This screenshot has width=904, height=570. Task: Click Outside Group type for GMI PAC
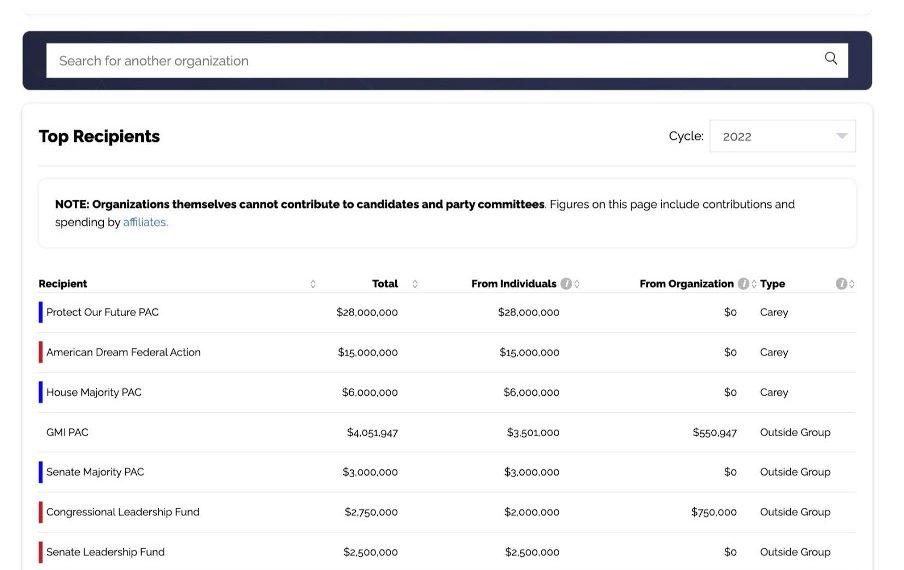(x=795, y=432)
